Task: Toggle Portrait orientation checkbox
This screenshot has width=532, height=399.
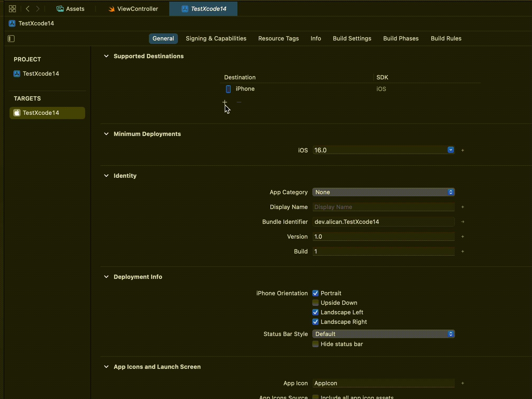Action: pyautogui.click(x=315, y=293)
